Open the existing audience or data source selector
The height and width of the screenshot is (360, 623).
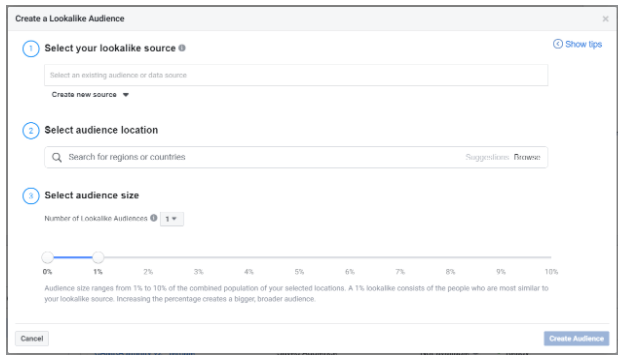click(296, 75)
